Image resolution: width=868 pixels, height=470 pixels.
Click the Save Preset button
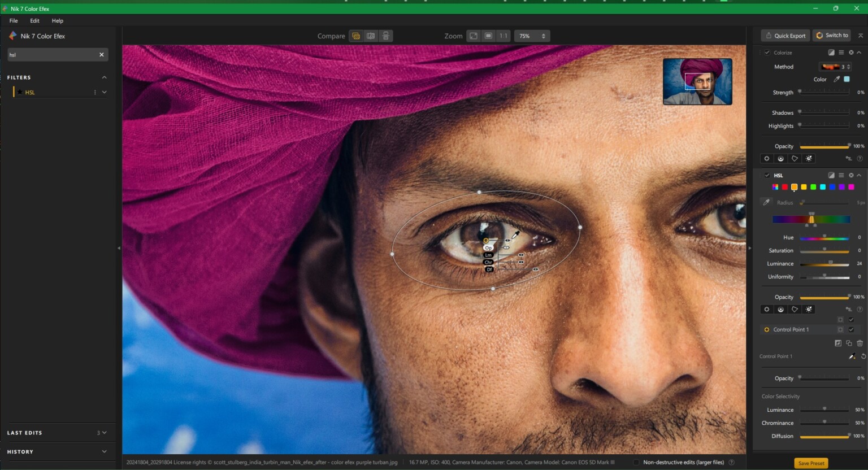click(x=811, y=463)
